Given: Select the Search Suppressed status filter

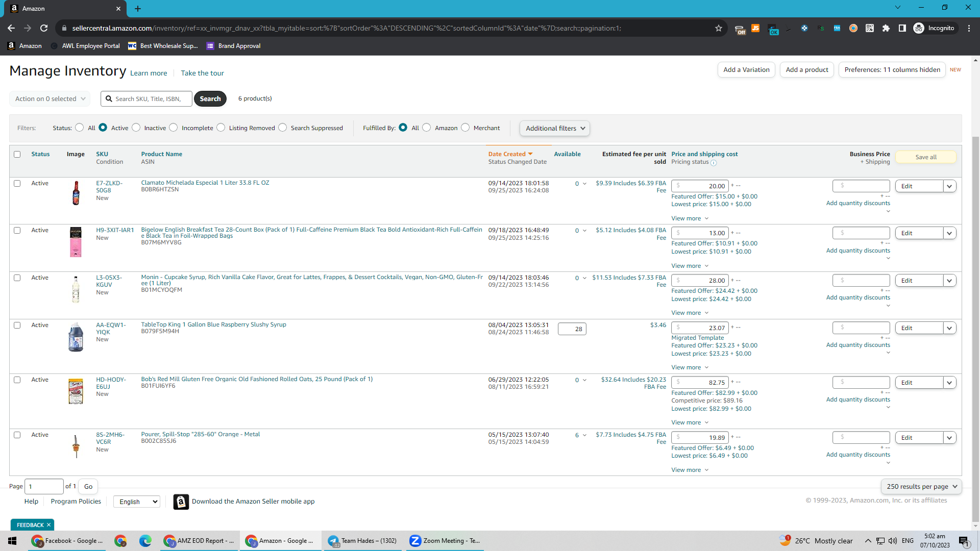Looking at the screenshot, I should (x=283, y=128).
